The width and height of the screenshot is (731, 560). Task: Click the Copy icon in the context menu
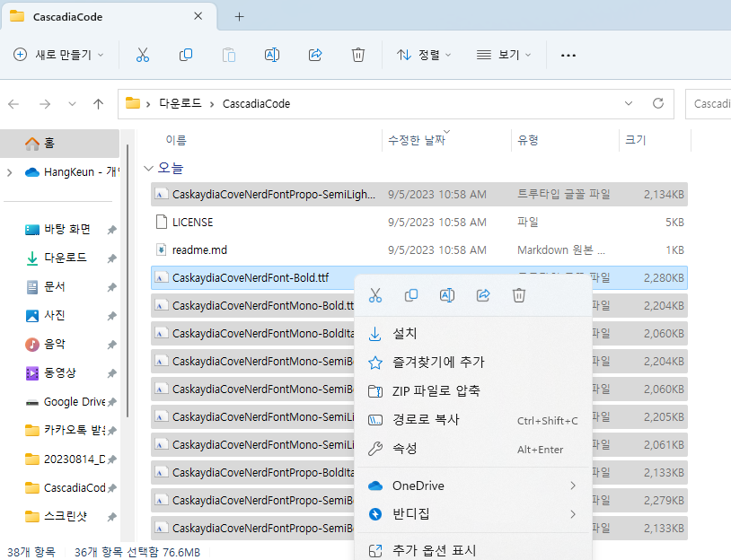[x=411, y=295]
